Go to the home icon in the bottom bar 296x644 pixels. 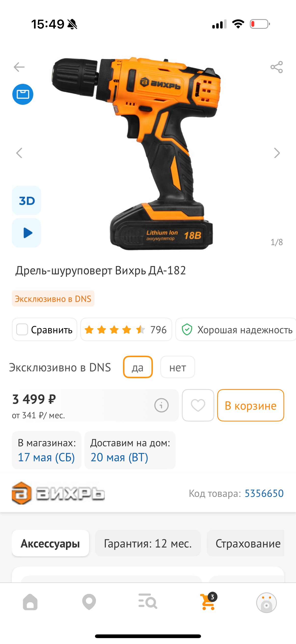click(x=30, y=602)
